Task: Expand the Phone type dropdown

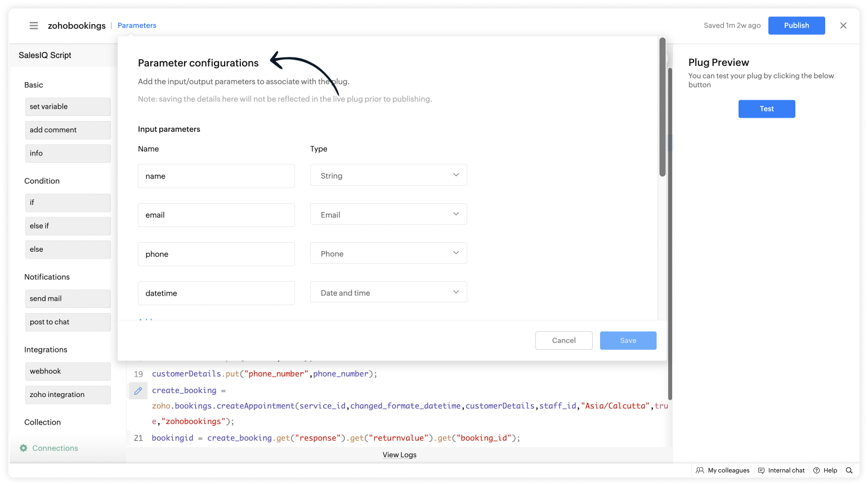Action: coord(388,253)
